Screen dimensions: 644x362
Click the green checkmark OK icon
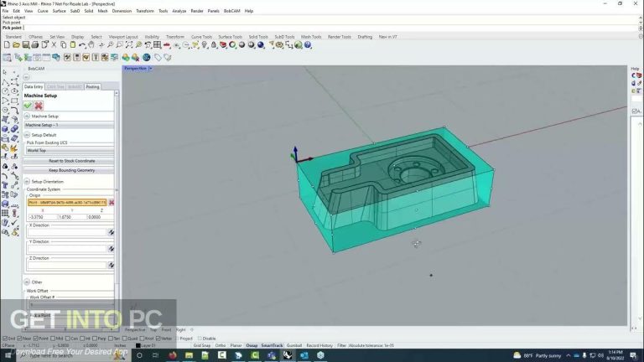click(29, 106)
